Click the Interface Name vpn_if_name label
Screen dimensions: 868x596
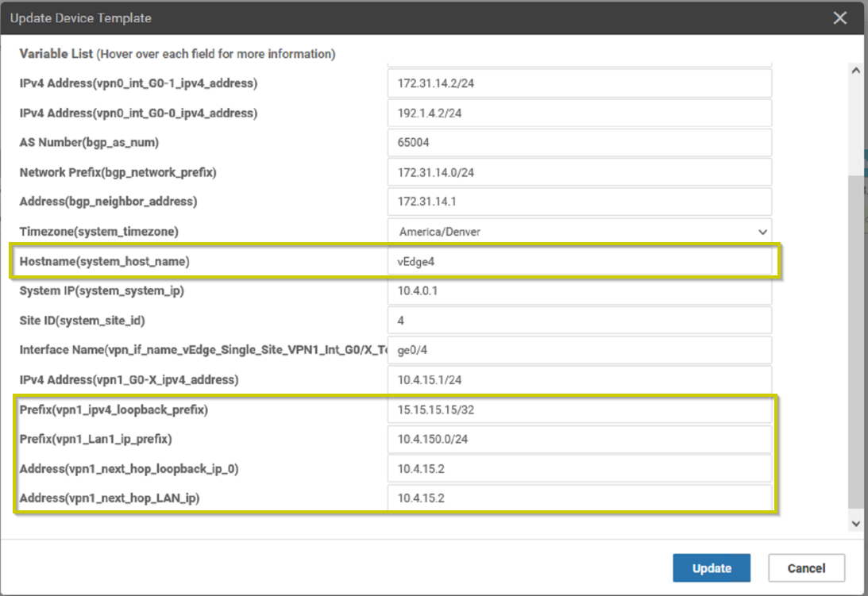coord(203,350)
